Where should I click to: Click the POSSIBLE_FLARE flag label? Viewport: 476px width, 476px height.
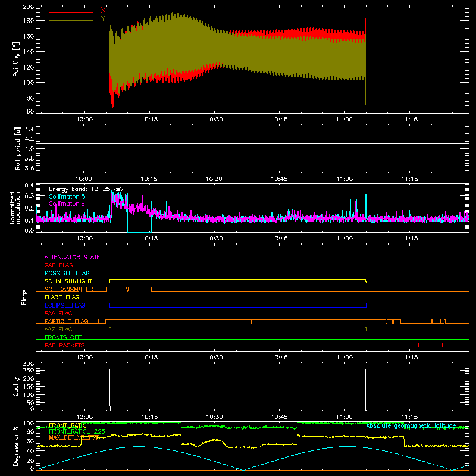(x=68, y=273)
